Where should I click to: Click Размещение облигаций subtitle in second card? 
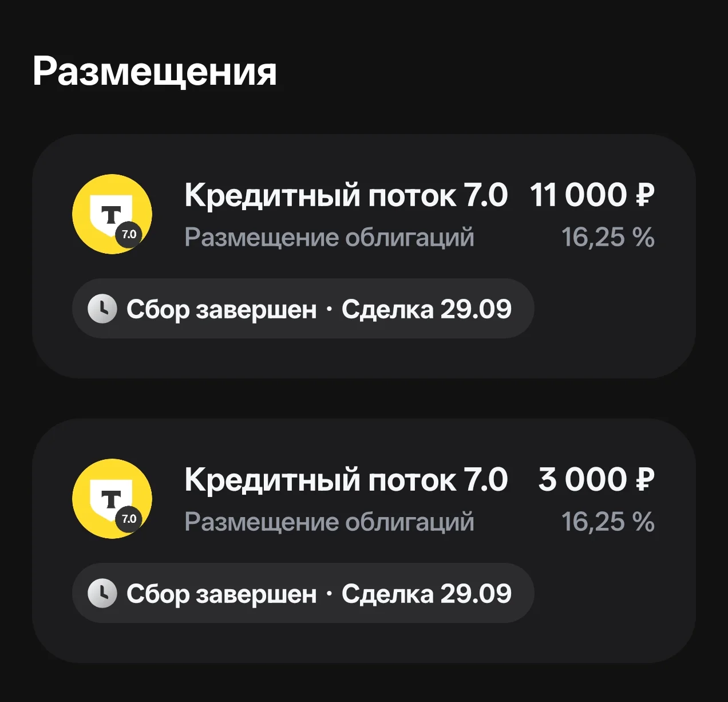329,522
